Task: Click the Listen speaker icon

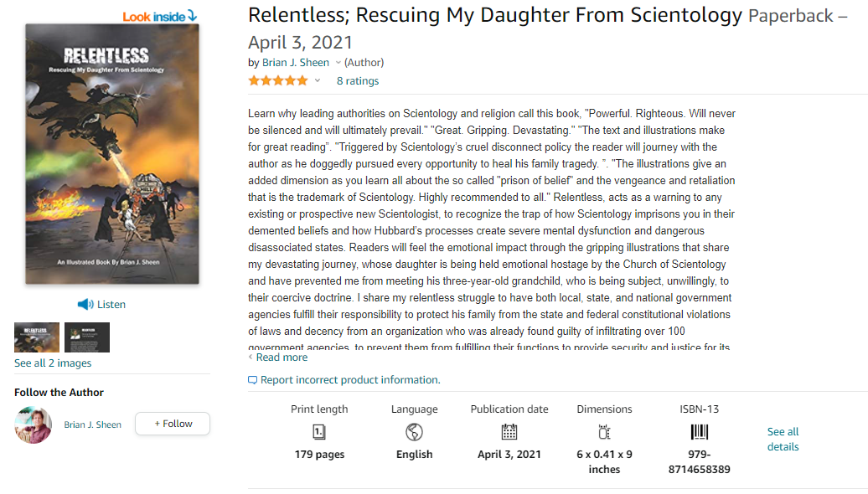Action: click(x=85, y=304)
